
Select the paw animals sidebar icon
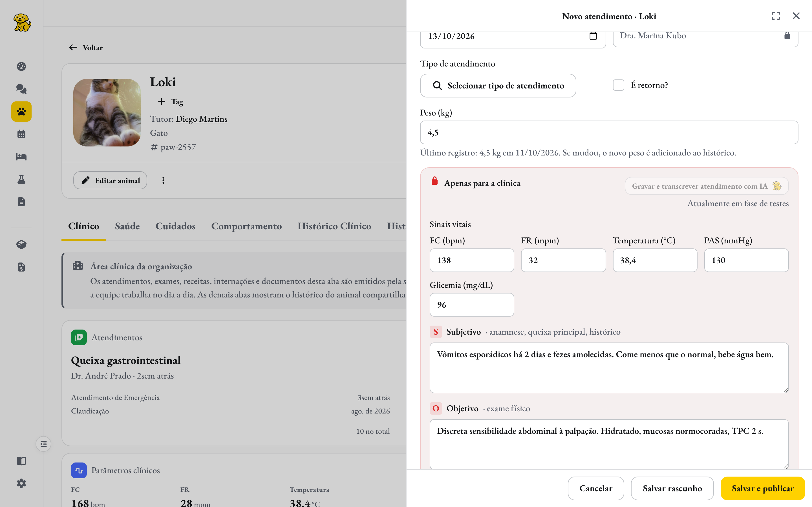click(x=21, y=111)
